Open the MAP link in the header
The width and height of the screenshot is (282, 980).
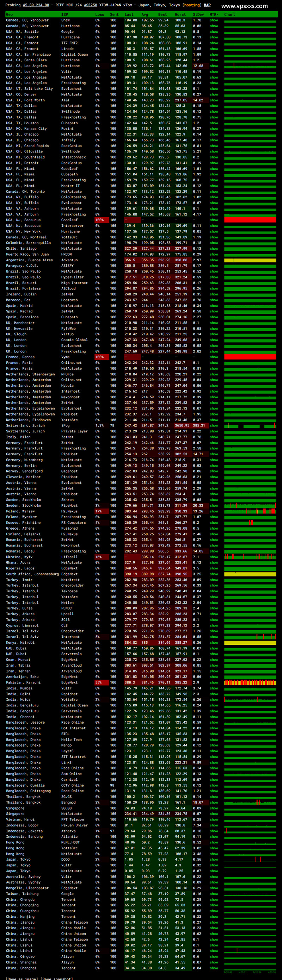coord(207,5)
